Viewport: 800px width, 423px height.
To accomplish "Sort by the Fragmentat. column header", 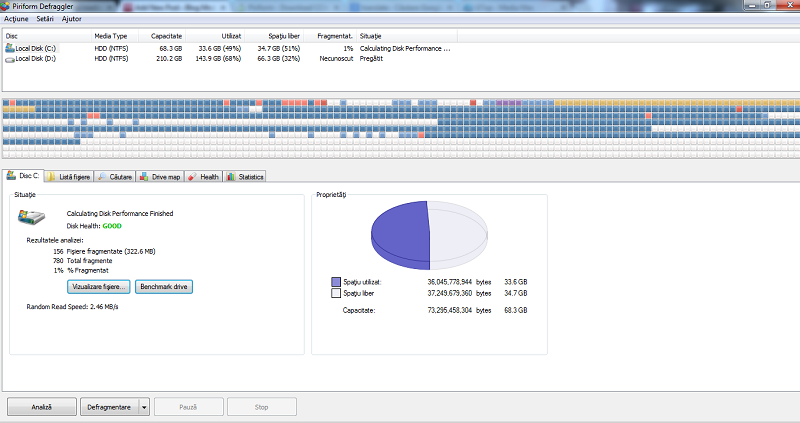I will (x=330, y=36).
